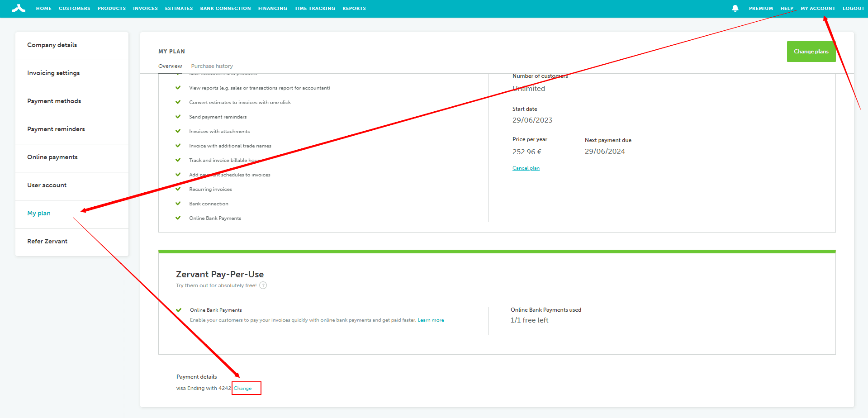Click the 'visa Ending with 4242' text
Viewport: 868px width, 418px height.
[204, 389]
